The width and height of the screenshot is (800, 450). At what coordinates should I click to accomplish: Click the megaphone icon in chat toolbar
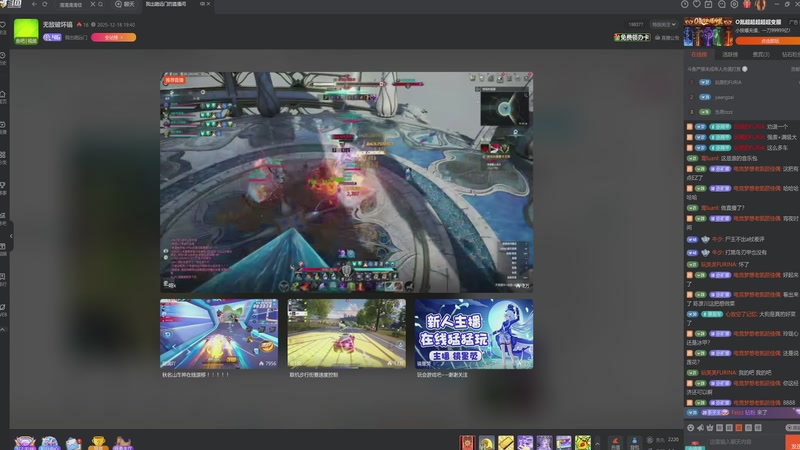pyautogui.click(x=701, y=428)
